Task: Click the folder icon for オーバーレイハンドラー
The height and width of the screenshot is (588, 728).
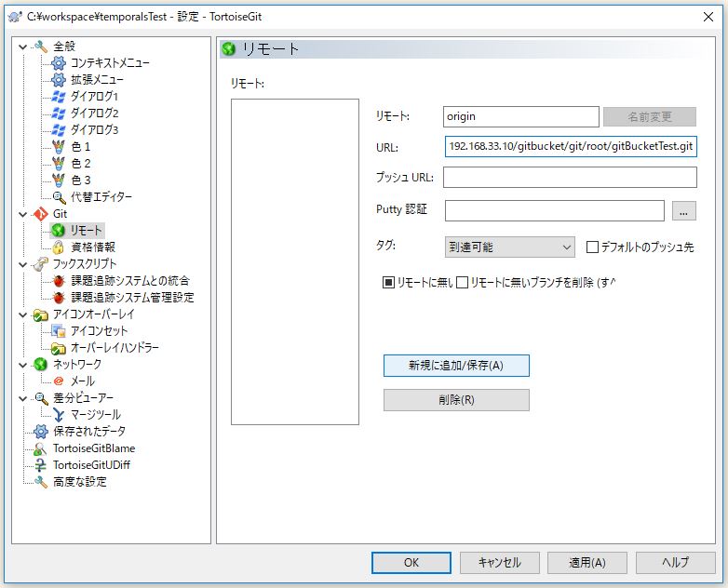Action: point(59,348)
